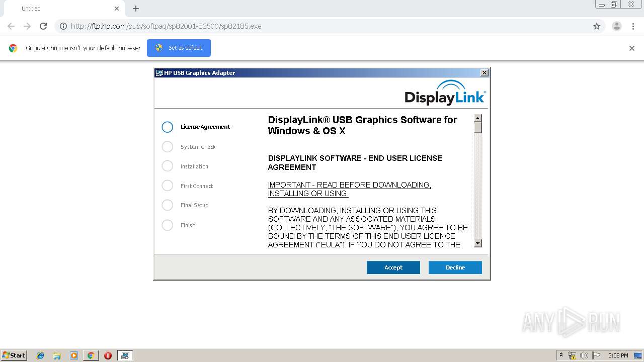The image size is (644, 362).
Task: Go forward in Chrome
Action: coord(27,26)
